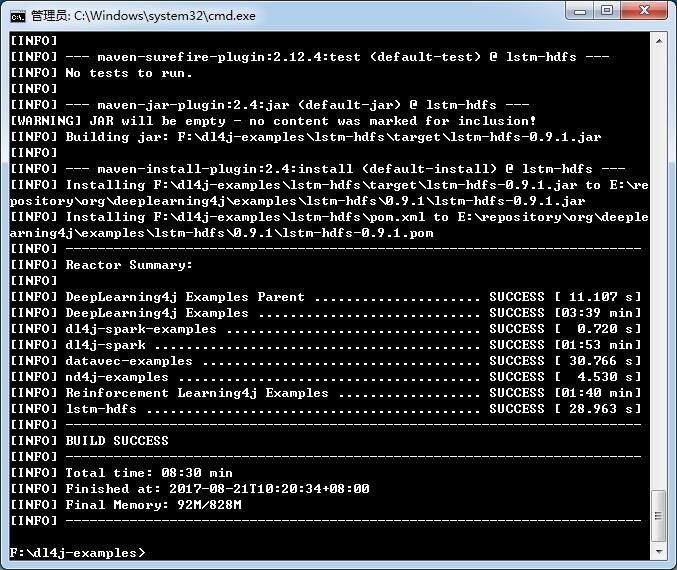Viewport: 677px width, 570px height.
Task: Click the vertical scrollbar thumb
Action: pos(659,516)
